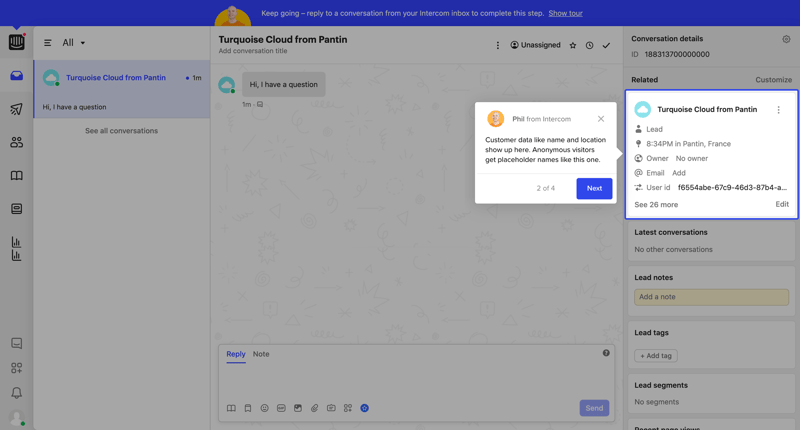Insert article using book icon in composer

coord(231,408)
